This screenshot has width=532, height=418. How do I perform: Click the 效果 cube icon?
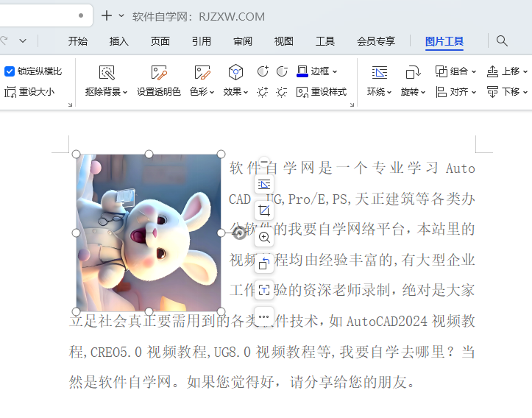[235, 72]
